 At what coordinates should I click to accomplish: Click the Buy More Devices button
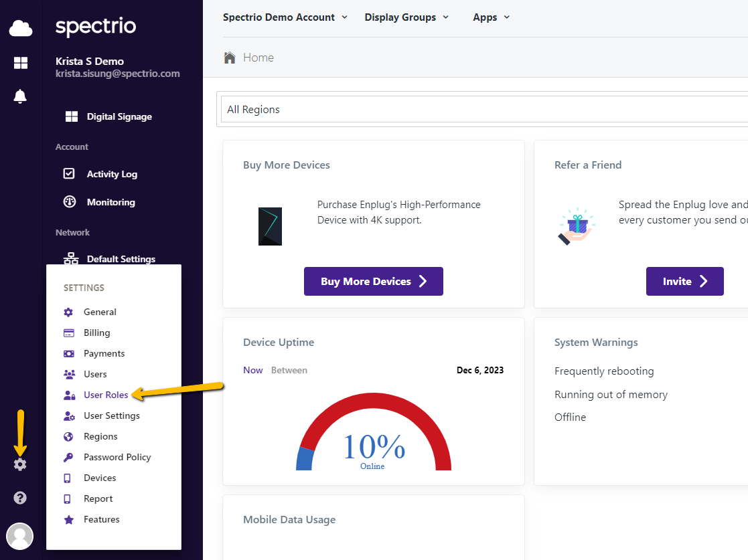373,281
